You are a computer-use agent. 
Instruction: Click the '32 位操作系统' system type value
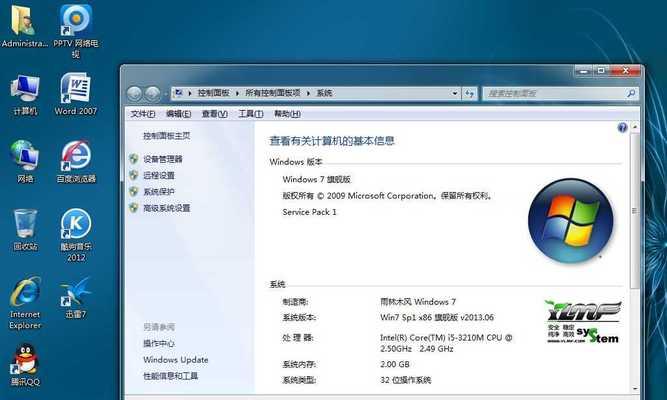tap(405, 380)
